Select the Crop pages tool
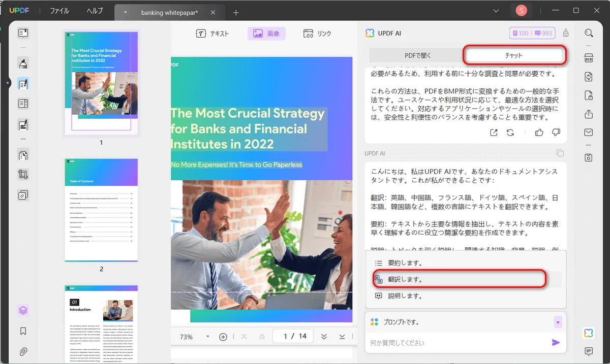Viewport: 610px width, 364px height. point(23,175)
